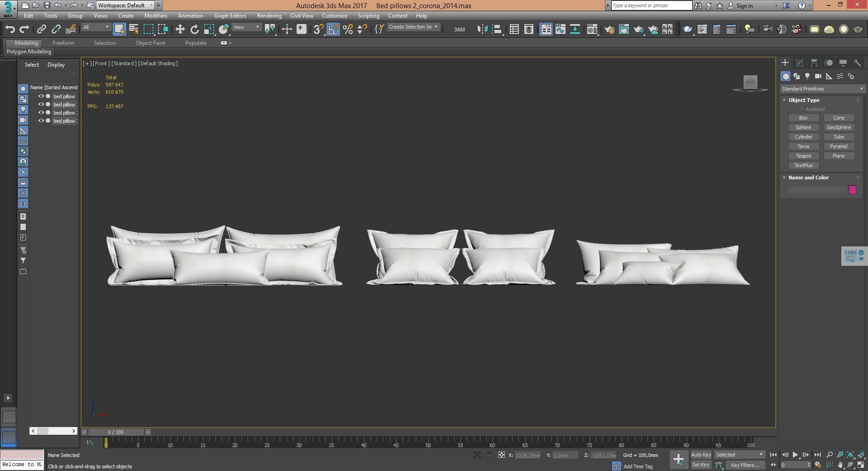
Task: Toggle Angle Snap
Action: (333, 29)
